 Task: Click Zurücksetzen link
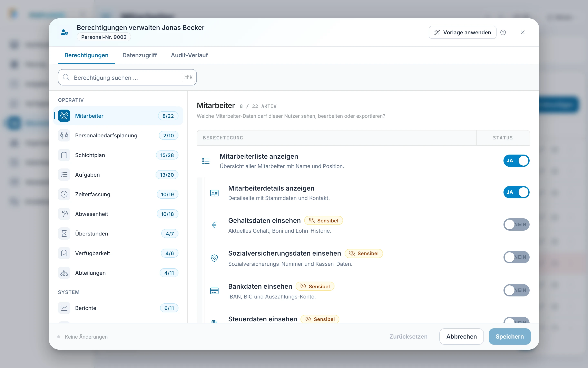tap(409, 337)
